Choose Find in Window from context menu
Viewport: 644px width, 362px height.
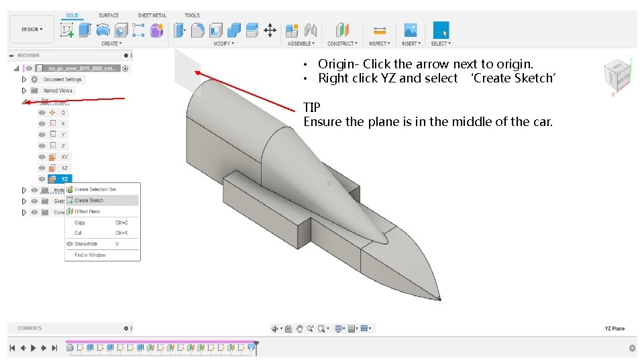coord(102,255)
